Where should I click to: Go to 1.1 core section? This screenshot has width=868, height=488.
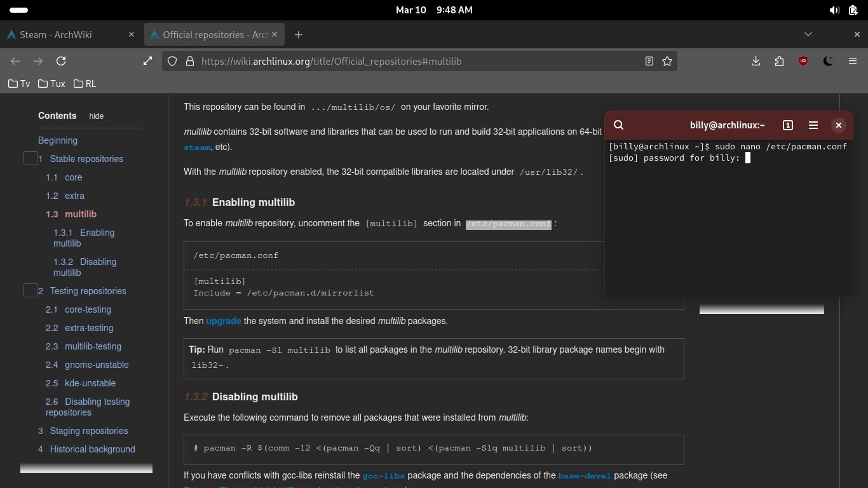(x=64, y=177)
